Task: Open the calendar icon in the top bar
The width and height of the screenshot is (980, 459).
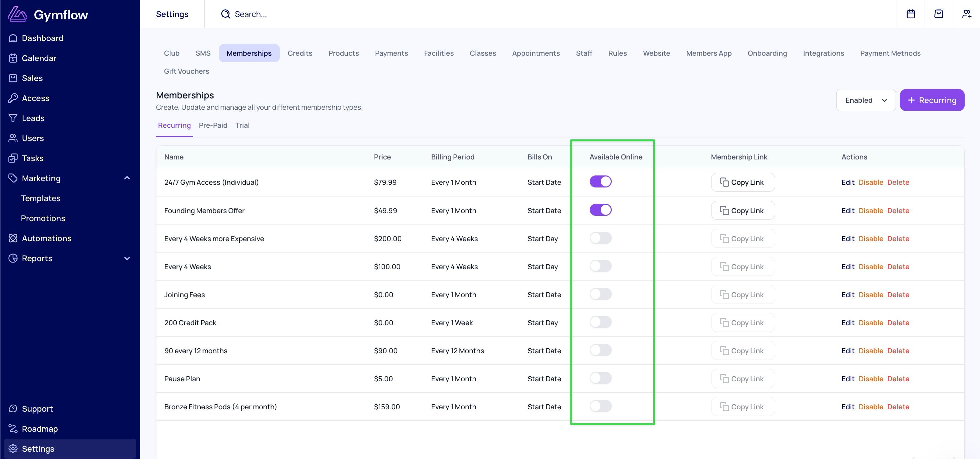Action: tap(911, 14)
